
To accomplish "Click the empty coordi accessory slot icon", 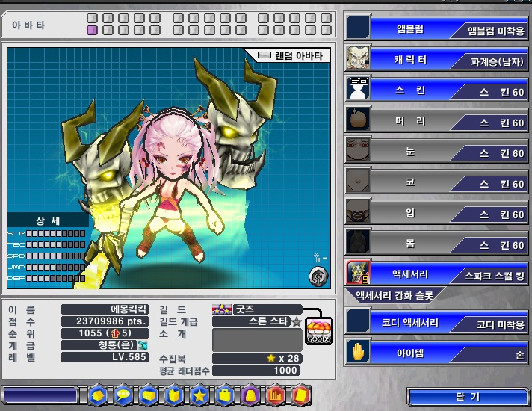I will coord(358,321).
